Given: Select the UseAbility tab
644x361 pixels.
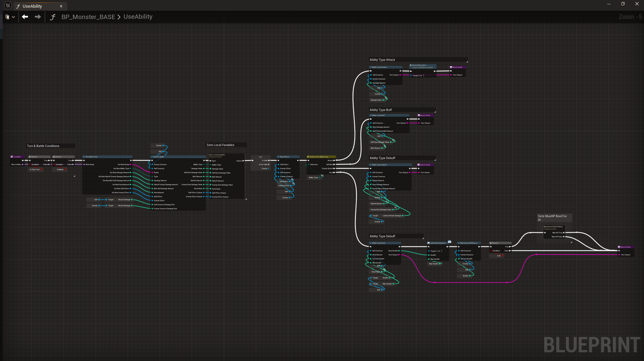Looking at the screenshot, I should (32, 6).
